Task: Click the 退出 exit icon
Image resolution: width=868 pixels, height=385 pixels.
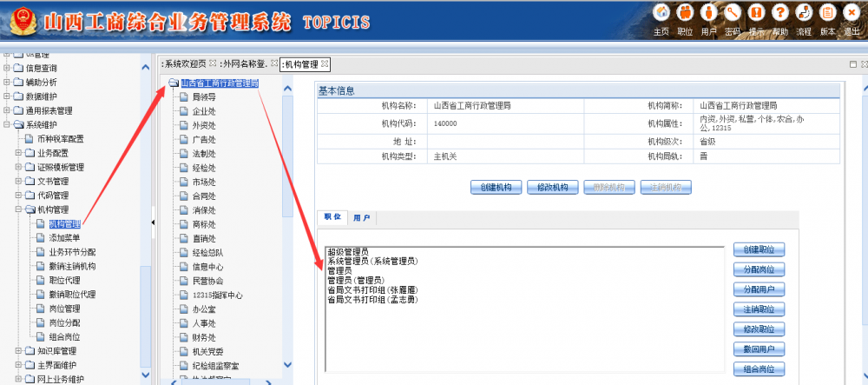Action: [852, 13]
